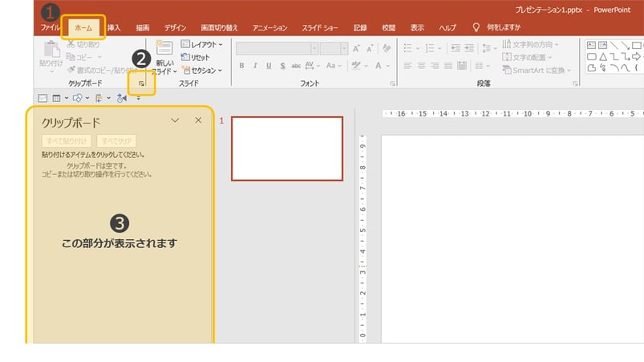Viewport: 644px width, 362px height.
Task: Open 文字の配置 dropdown
Action: coord(527,58)
